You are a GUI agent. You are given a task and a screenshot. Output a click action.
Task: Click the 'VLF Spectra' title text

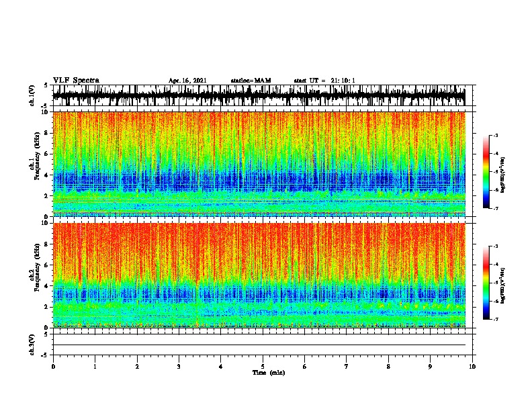click(x=76, y=81)
